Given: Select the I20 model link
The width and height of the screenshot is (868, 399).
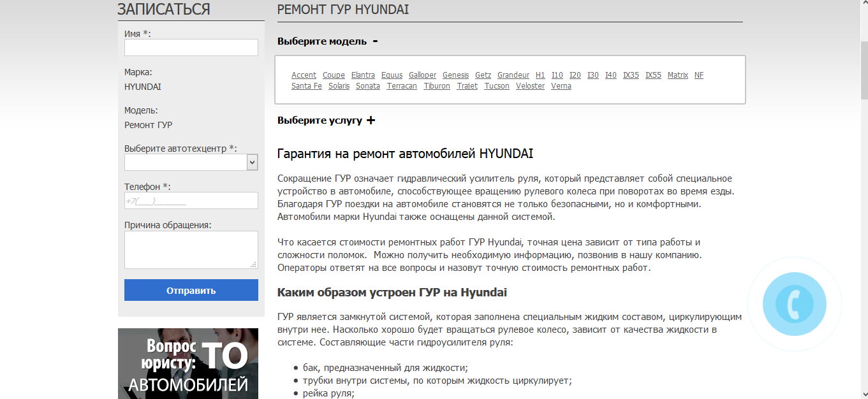Looking at the screenshot, I should 575,75.
